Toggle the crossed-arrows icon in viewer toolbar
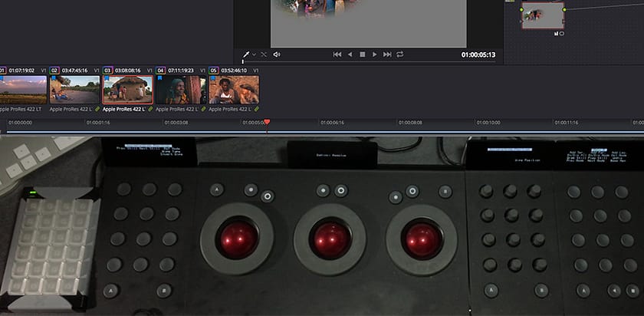The height and width of the screenshot is (316, 644). click(264, 54)
